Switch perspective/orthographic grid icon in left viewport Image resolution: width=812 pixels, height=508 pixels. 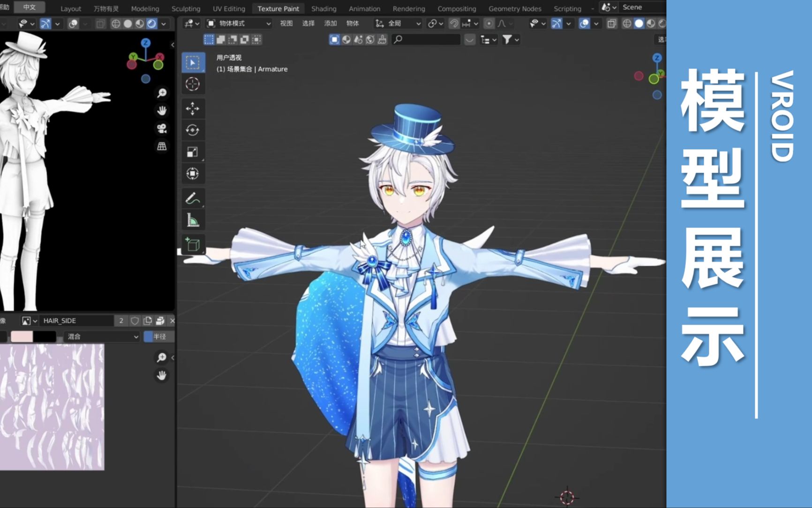pyautogui.click(x=162, y=146)
